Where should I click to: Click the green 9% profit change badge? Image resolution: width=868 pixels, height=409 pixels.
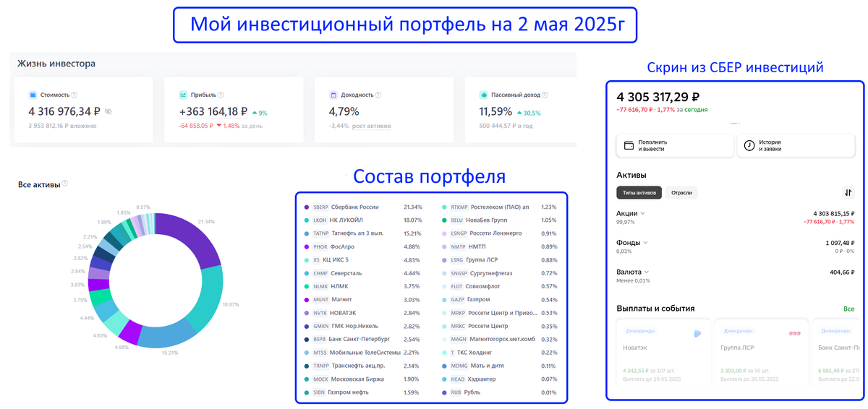pos(259,113)
